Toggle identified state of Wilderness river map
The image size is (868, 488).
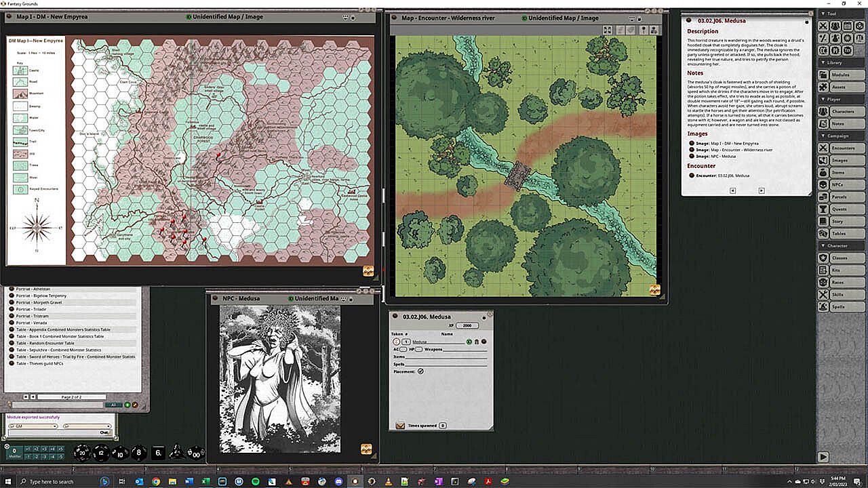pyautogui.click(x=525, y=18)
